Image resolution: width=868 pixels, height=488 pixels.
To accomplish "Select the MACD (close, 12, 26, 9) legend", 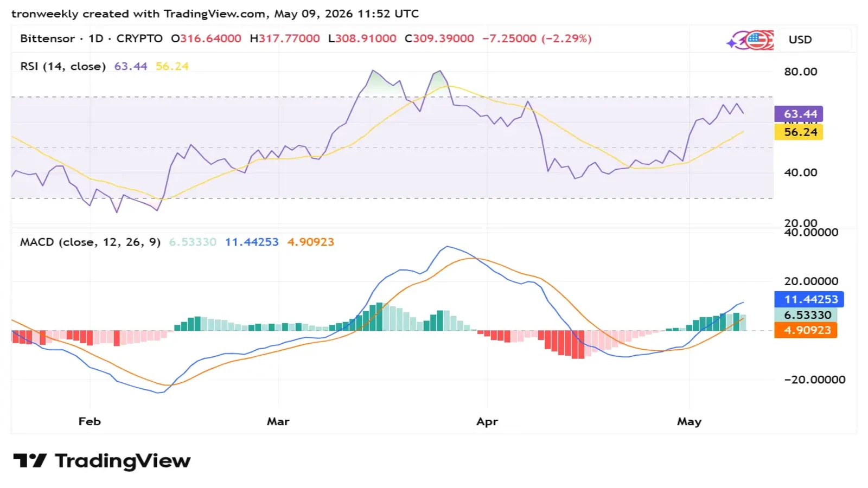I will (x=91, y=242).
